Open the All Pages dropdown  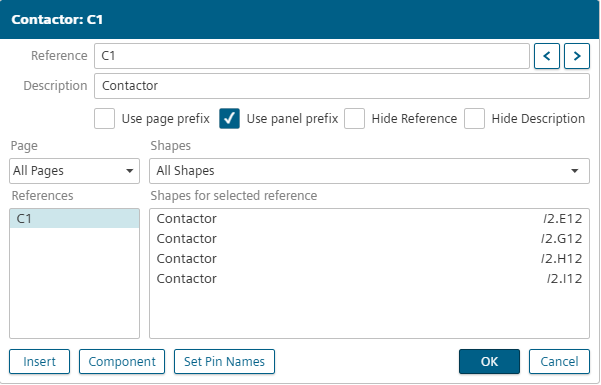(74, 171)
